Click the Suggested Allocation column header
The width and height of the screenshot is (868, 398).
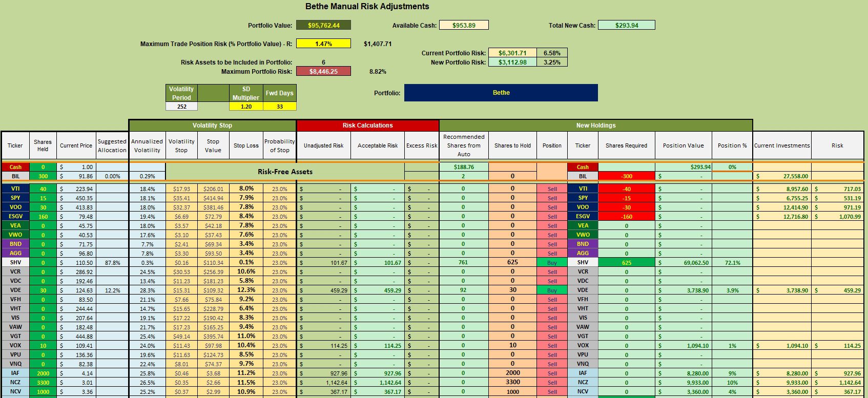[x=112, y=145]
